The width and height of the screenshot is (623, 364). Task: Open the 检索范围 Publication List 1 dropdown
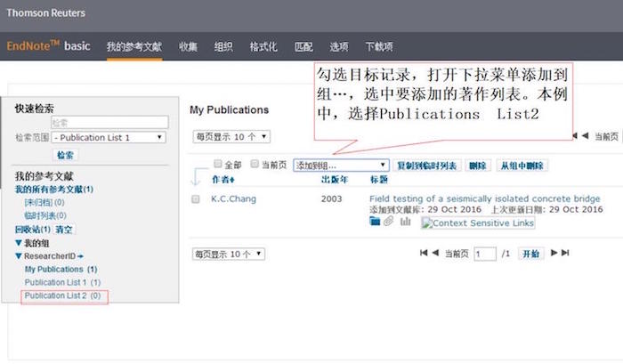coord(109,138)
